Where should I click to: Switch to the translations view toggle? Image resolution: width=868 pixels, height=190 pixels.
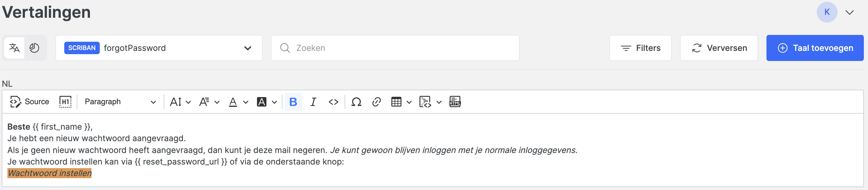[x=14, y=48]
